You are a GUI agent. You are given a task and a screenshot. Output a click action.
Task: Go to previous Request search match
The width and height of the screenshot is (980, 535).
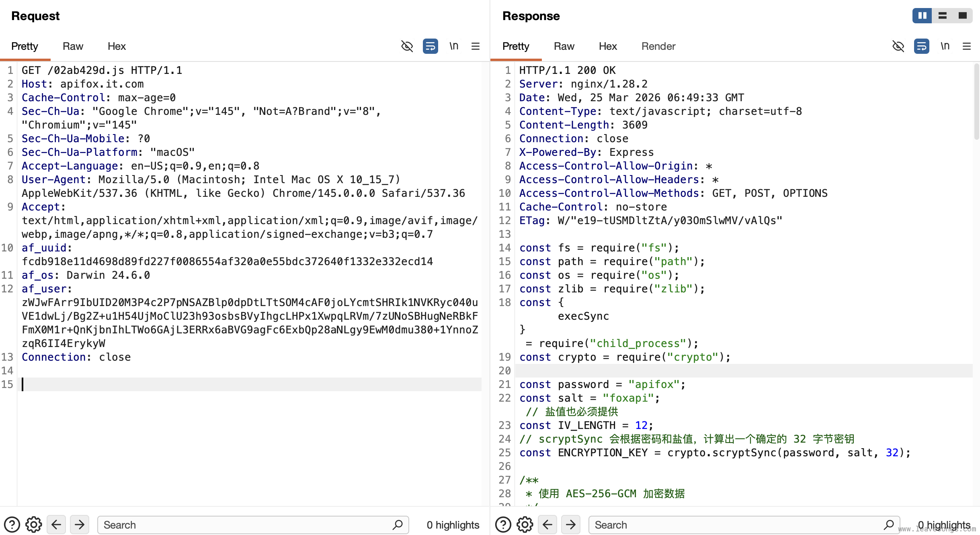[x=56, y=525]
